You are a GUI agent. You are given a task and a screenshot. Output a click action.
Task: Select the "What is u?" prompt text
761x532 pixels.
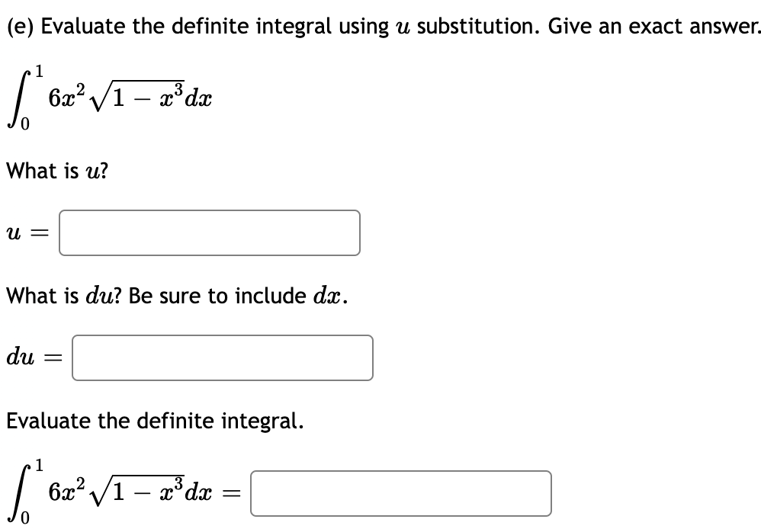point(53,169)
